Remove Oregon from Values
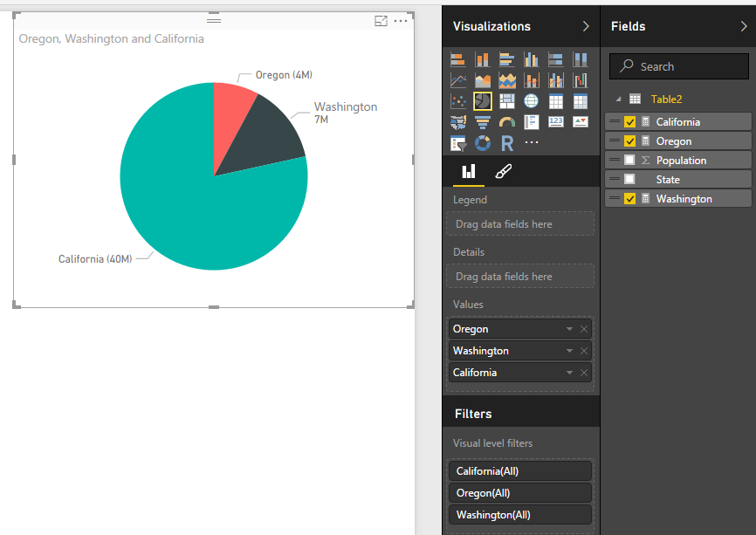The image size is (756, 535). click(x=584, y=329)
